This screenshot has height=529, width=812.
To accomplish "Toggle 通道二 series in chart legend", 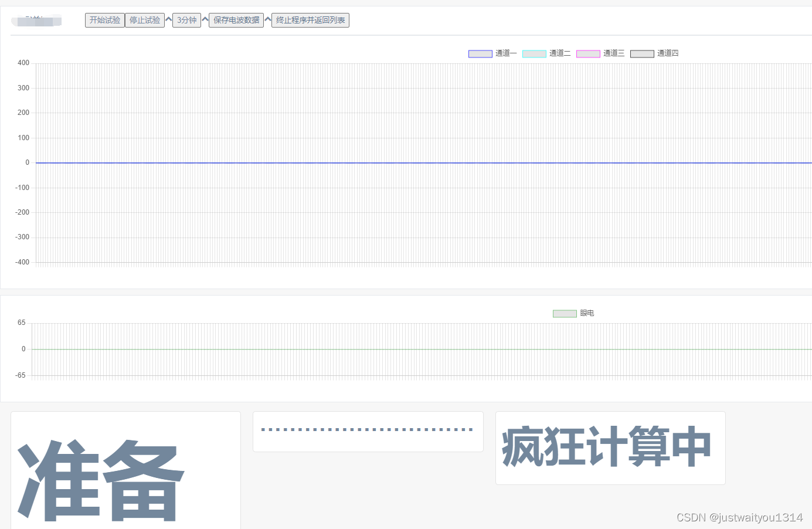I will click(546, 53).
